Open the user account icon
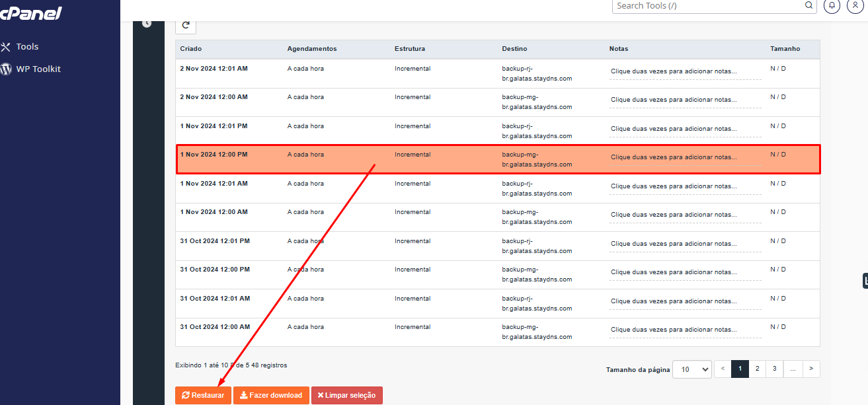The height and width of the screenshot is (405, 868). pyautogui.click(x=855, y=5)
